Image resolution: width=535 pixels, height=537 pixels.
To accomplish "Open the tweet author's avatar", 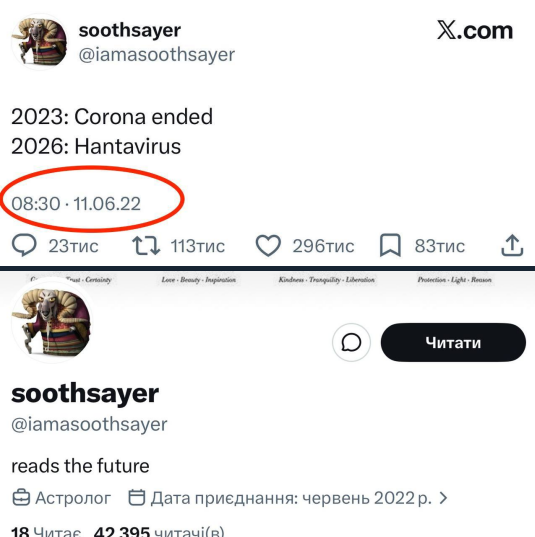I will click(39, 42).
